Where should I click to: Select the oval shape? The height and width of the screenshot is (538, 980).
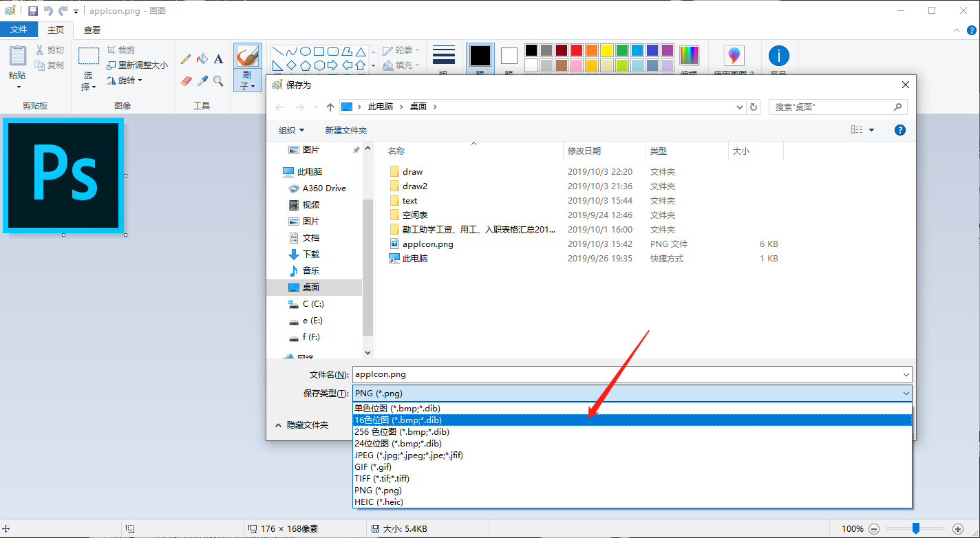[x=306, y=51]
